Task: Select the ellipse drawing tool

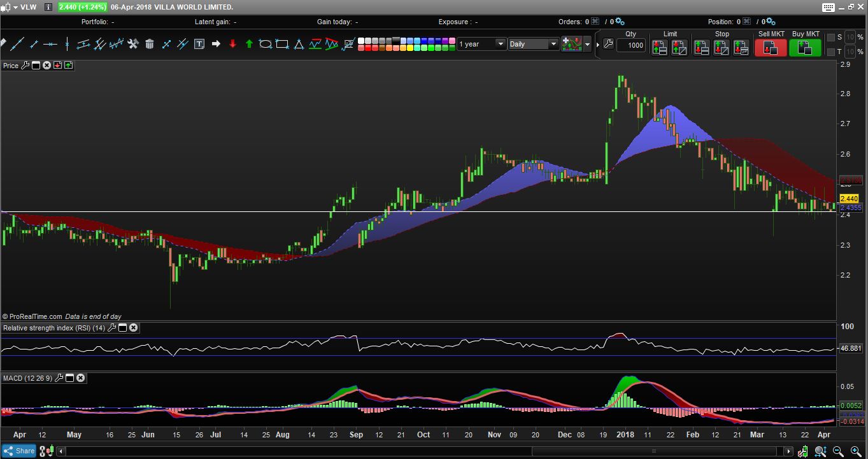Action: click(x=266, y=44)
